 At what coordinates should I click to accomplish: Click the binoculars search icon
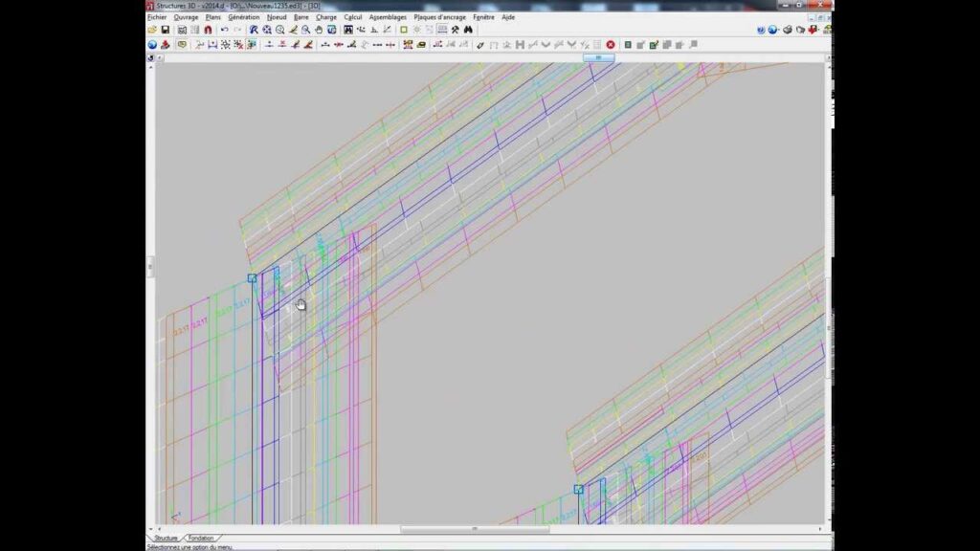pos(469,30)
